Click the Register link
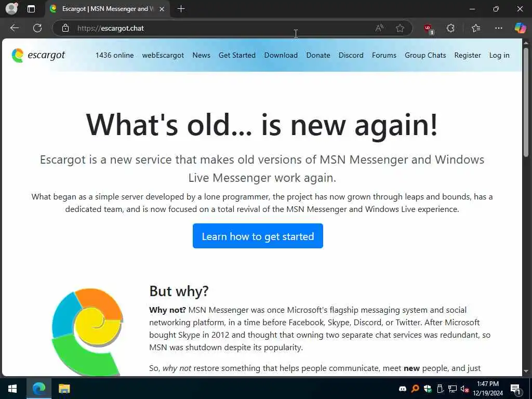Image resolution: width=532 pixels, height=399 pixels. click(x=468, y=55)
